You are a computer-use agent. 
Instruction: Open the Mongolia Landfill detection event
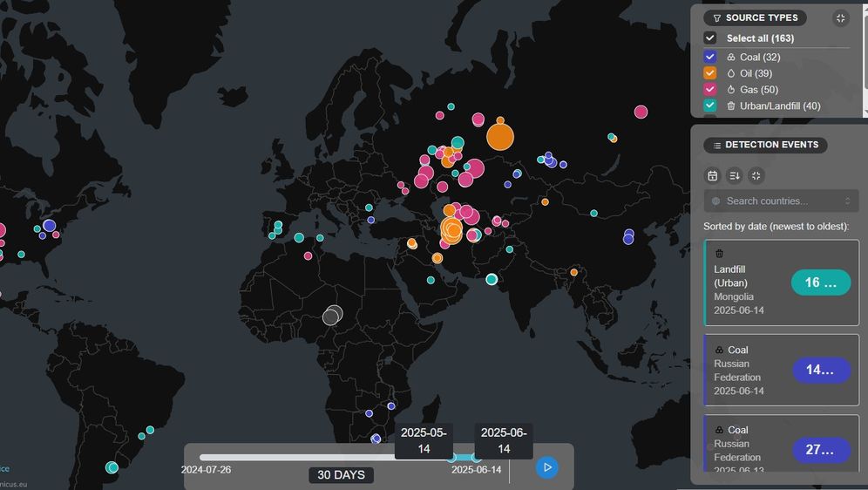781,282
